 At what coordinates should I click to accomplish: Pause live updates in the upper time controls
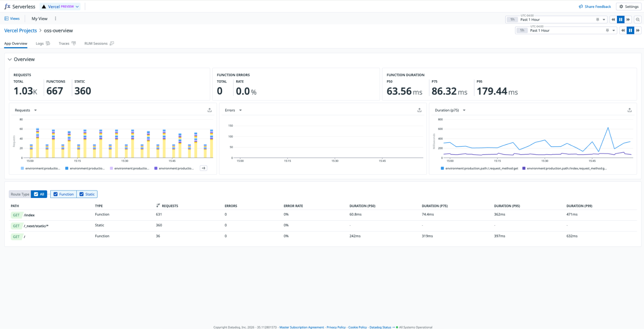click(620, 20)
